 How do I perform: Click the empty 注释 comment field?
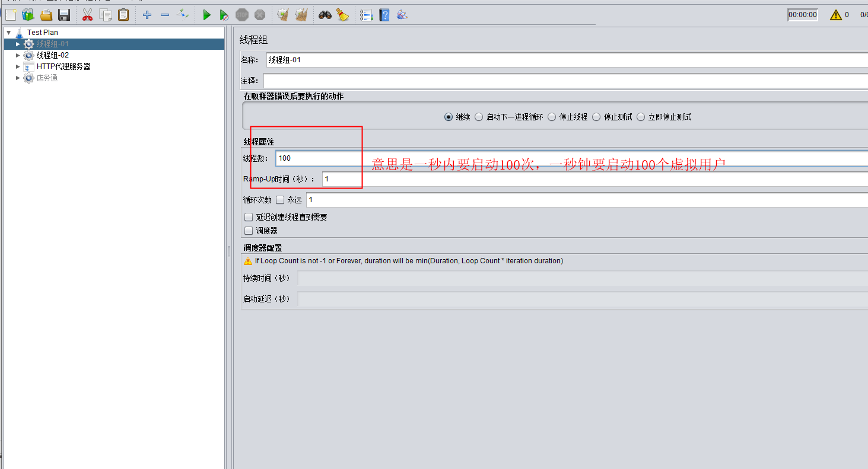[565, 81]
